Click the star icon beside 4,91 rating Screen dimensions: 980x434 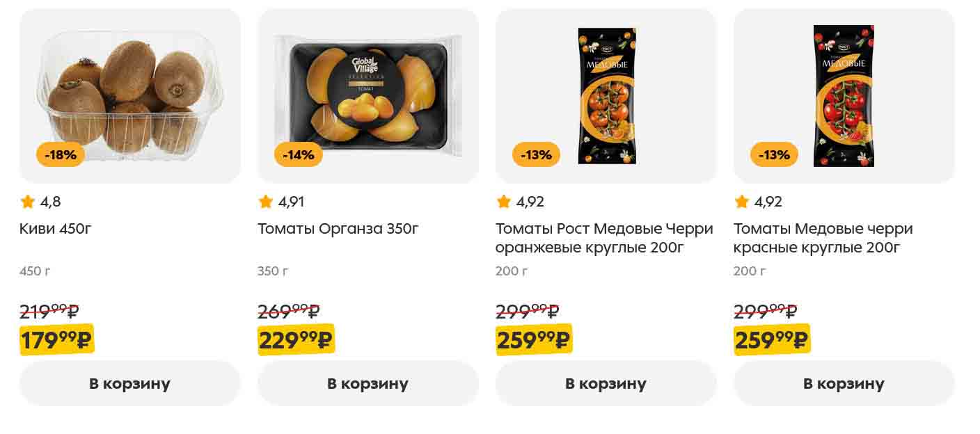pyautogui.click(x=265, y=202)
